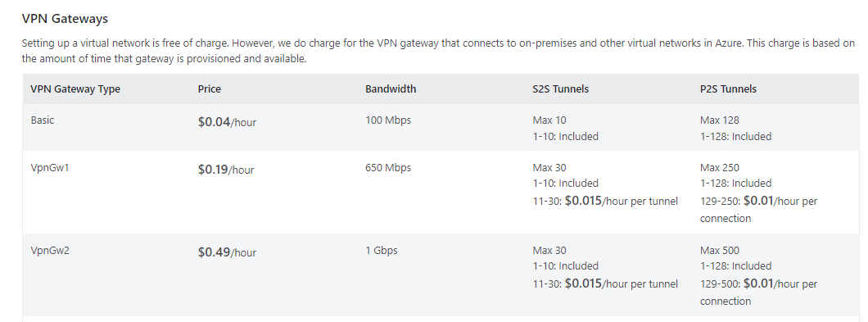This screenshot has height=322, width=868.
Task: Click the 129-500 per connection price text
Action: (758, 292)
